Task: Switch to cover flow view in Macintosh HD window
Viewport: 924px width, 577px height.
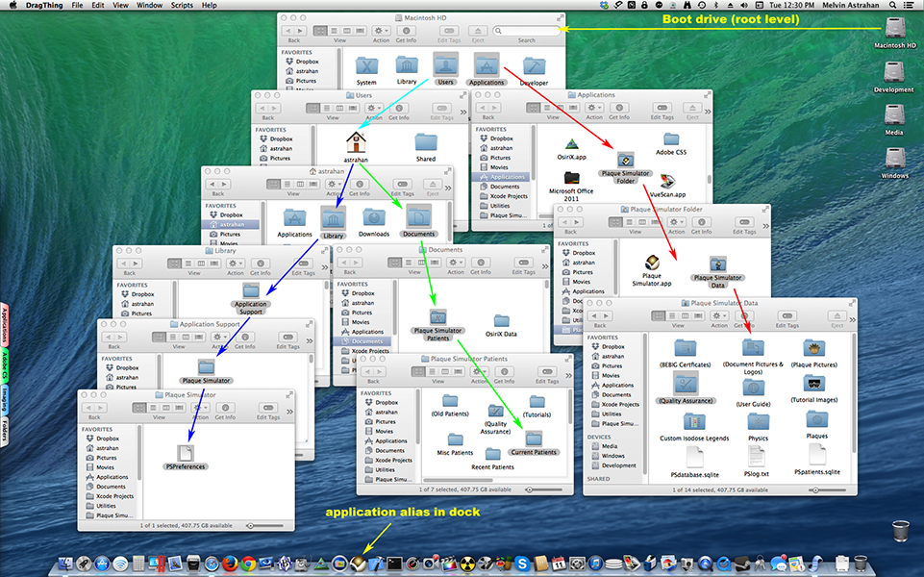Action: 360,31
